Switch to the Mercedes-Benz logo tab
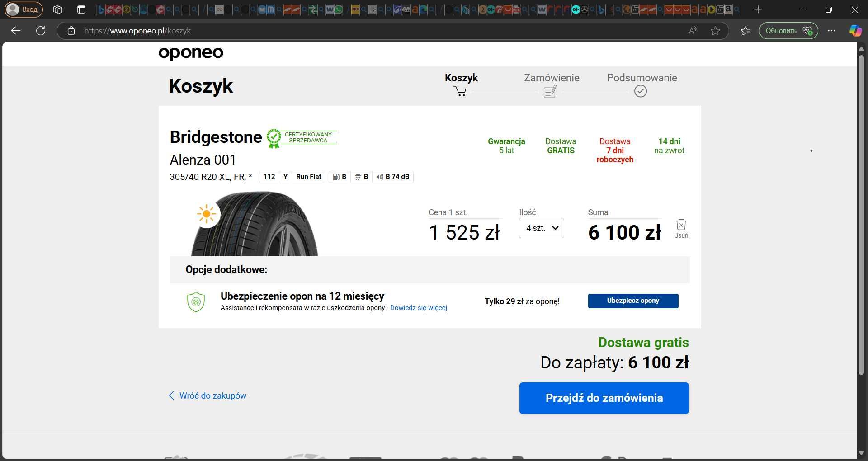 (x=585, y=9)
